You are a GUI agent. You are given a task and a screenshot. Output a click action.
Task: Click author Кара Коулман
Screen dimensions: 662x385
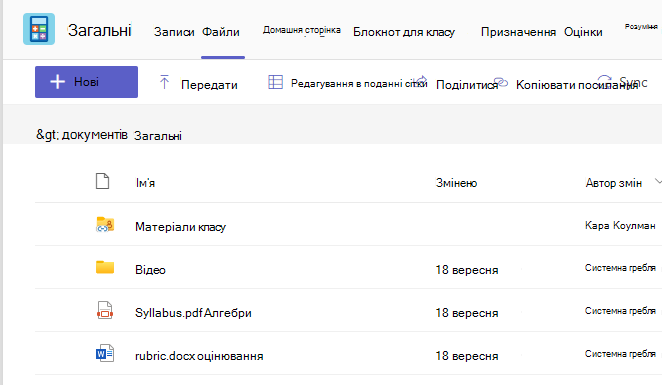[620, 225]
